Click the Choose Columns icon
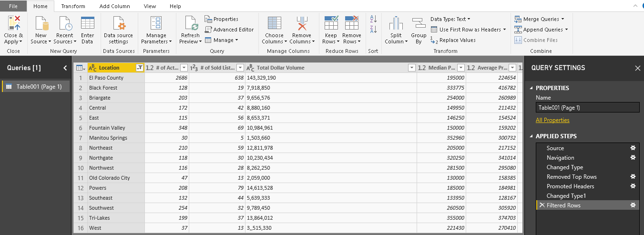Screen dimensions: 644x235 pos(274,23)
